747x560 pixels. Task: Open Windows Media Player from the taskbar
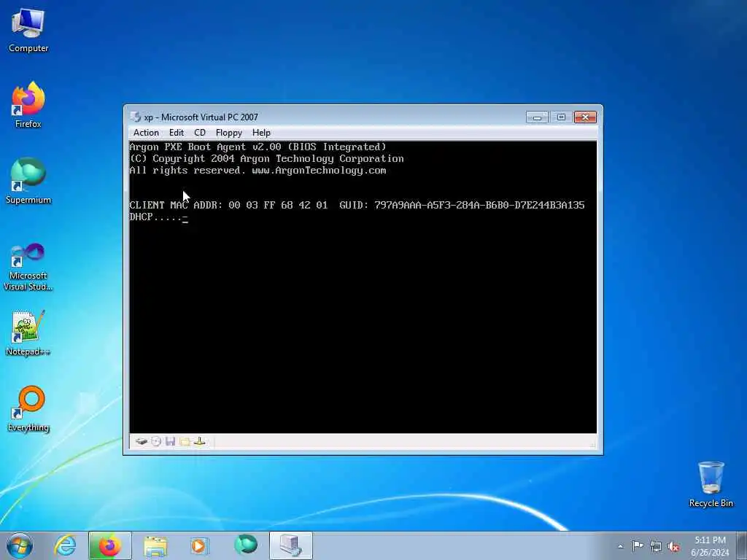[199, 545]
